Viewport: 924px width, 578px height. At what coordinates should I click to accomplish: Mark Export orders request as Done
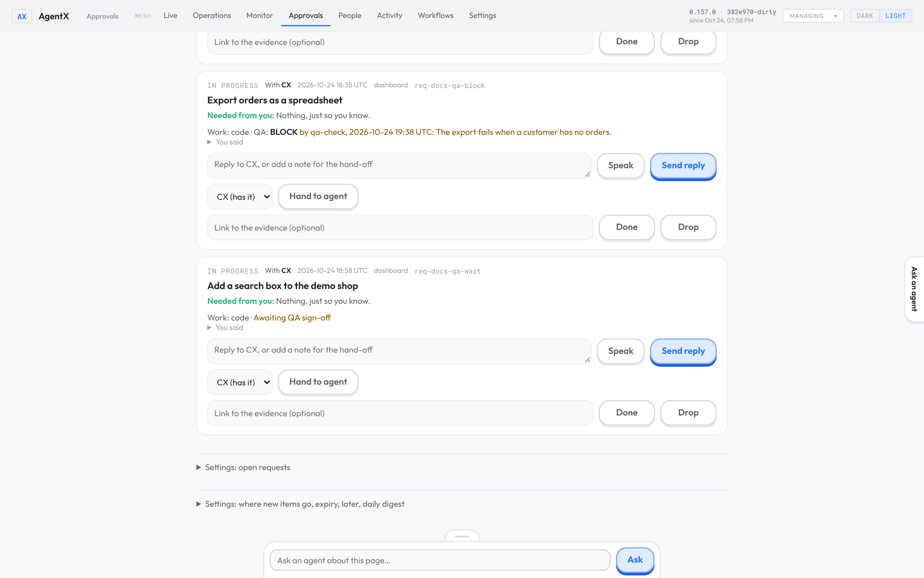click(627, 227)
